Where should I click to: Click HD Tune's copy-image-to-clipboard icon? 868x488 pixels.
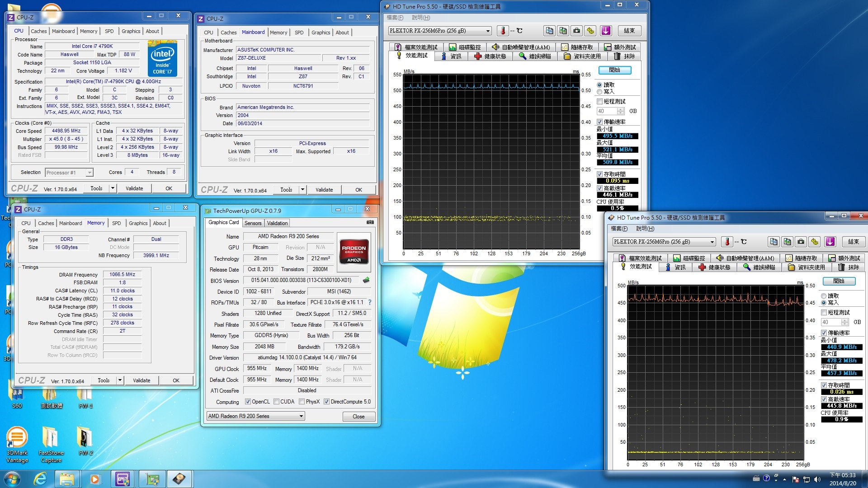tap(563, 30)
